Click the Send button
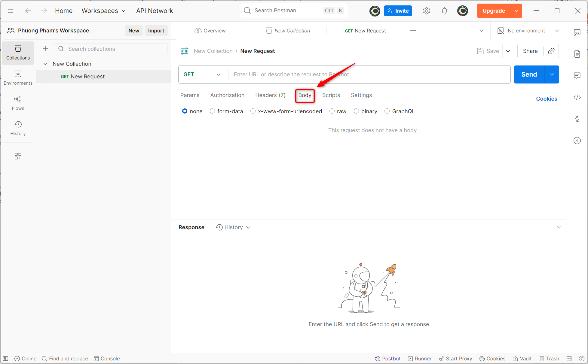 coord(528,74)
